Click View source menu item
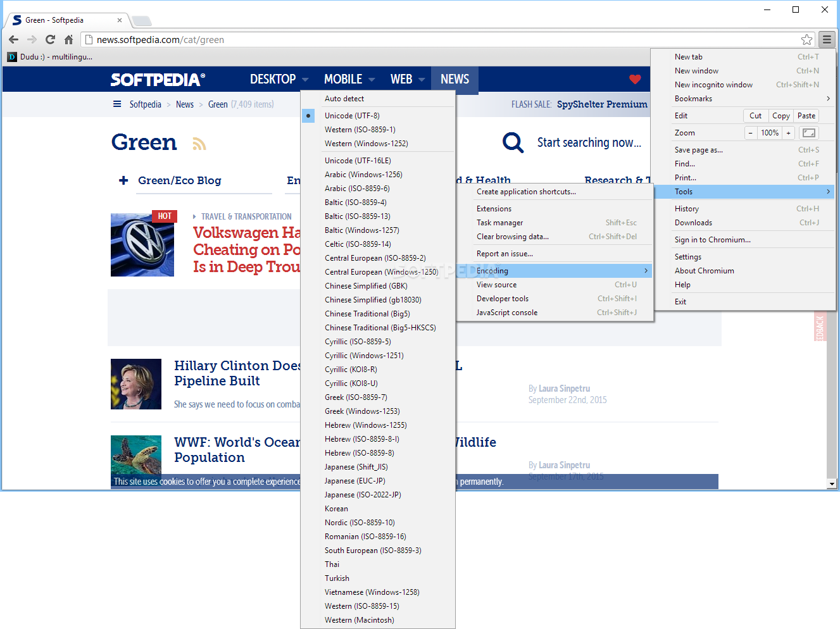 [555, 285]
